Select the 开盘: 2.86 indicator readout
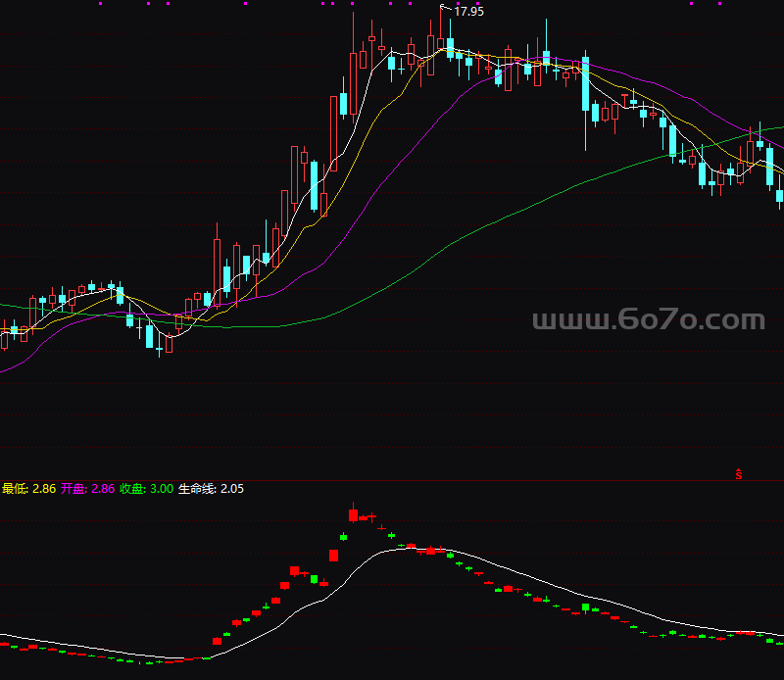 [x=87, y=489]
